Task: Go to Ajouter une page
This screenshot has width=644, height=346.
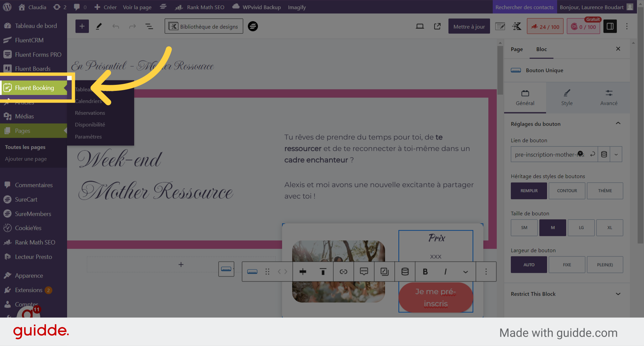Action: point(26,159)
